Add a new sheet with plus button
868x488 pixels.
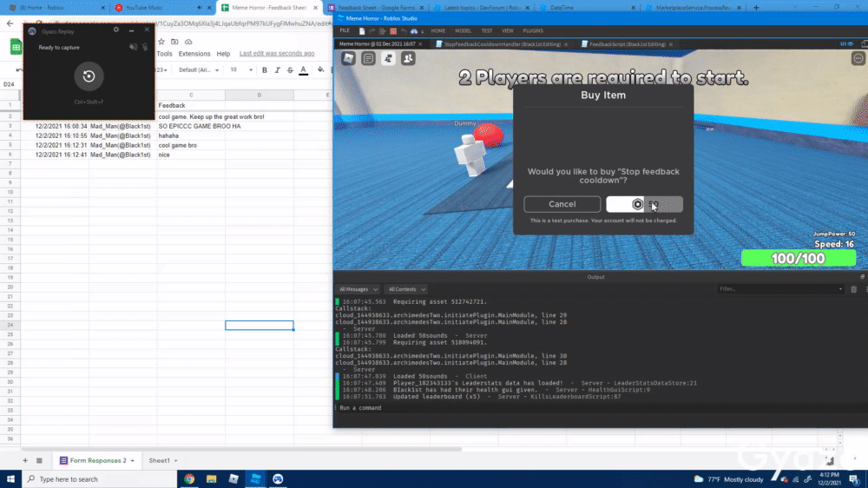25,460
